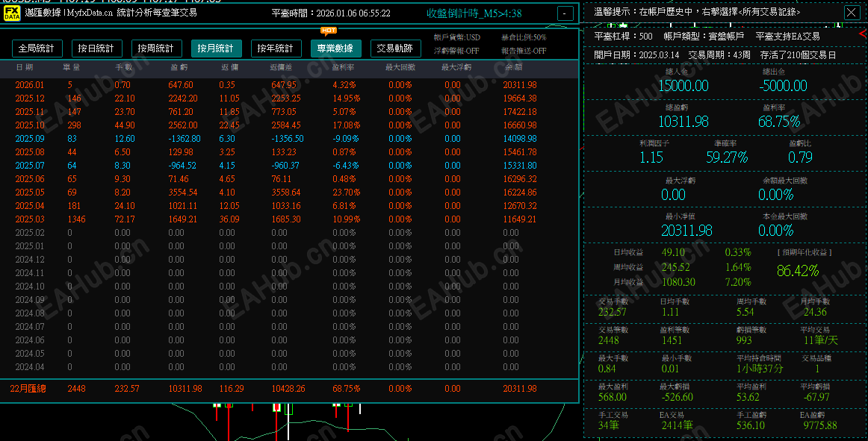Select the 2025.07 losing month row
Image resolution: width=868 pixels, height=441 pixels.
(289, 166)
